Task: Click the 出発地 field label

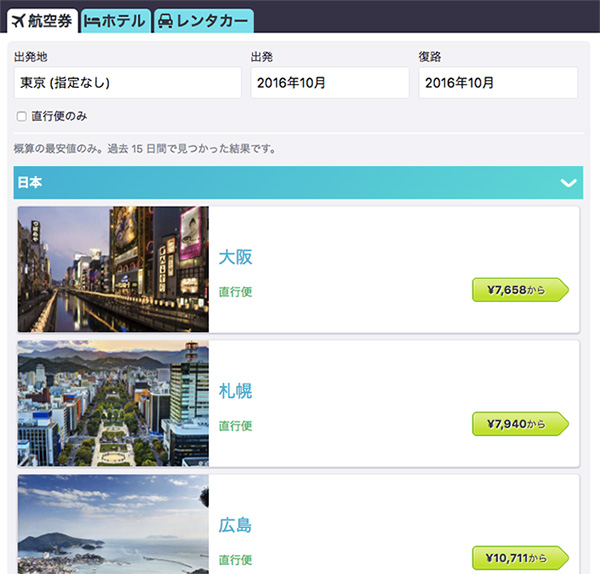Action: (31, 57)
